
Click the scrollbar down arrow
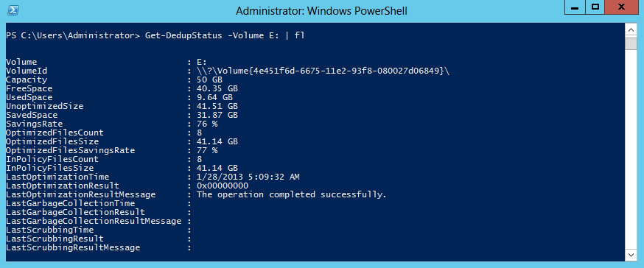click(631, 255)
